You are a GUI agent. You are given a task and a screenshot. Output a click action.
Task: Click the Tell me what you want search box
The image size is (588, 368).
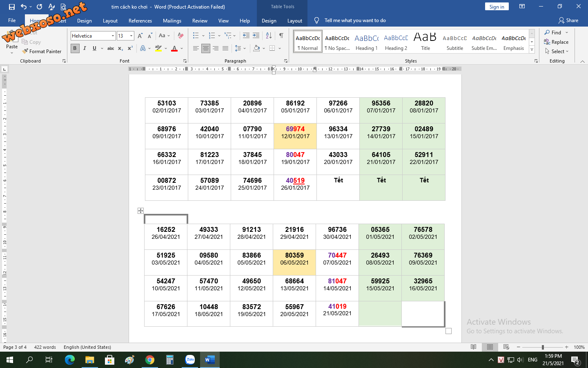point(355,20)
